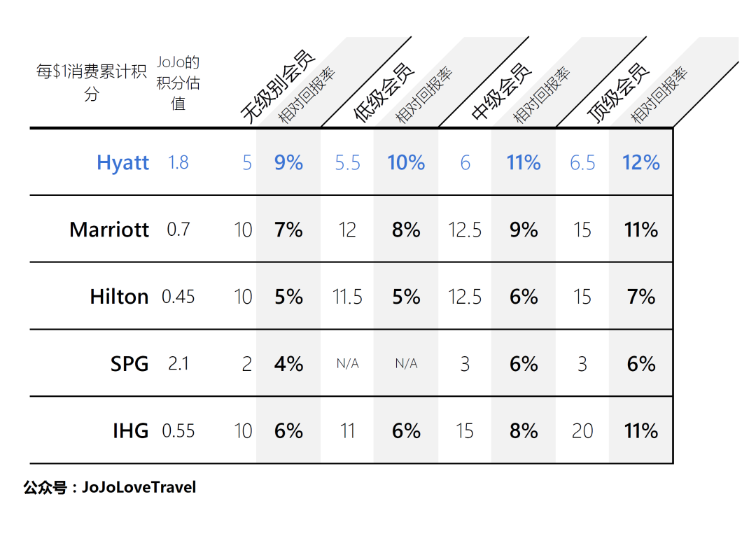Click Hilton's 11.5 low-tier points value
Screen dimensions: 756x534
click(348, 297)
